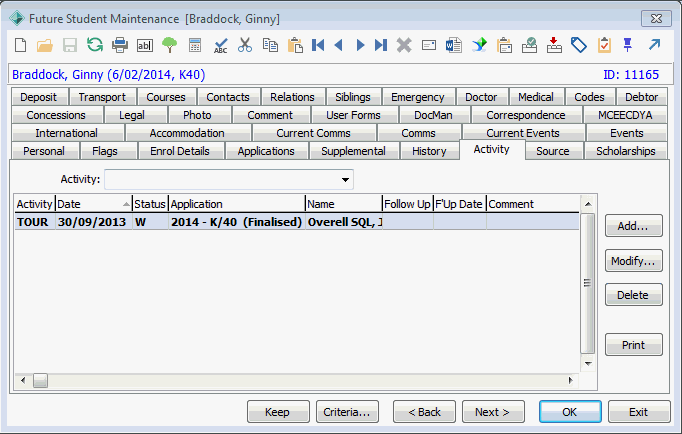
Task: Click the Add... button
Action: [633, 226]
